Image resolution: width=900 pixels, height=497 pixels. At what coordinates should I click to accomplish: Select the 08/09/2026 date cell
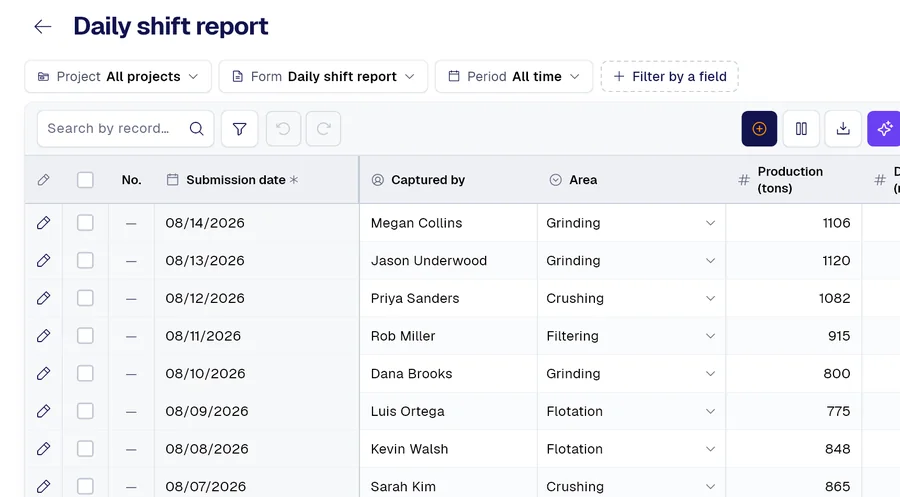pos(257,411)
